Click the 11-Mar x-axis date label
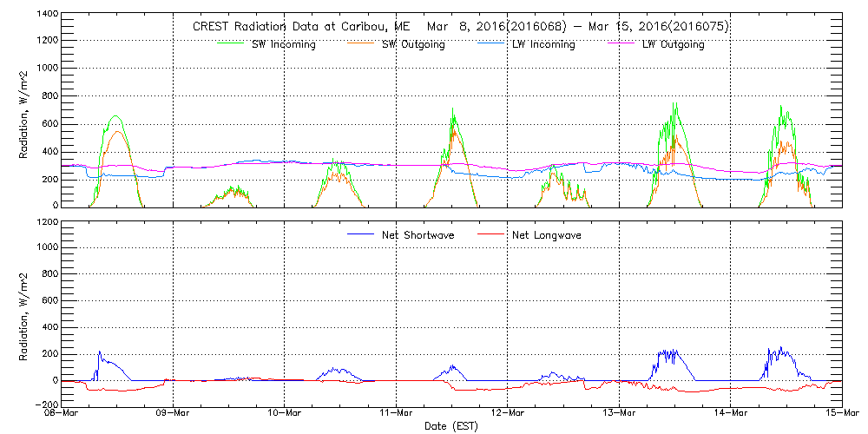This screenshot has height=434, width=868. [x=397, y=415]
